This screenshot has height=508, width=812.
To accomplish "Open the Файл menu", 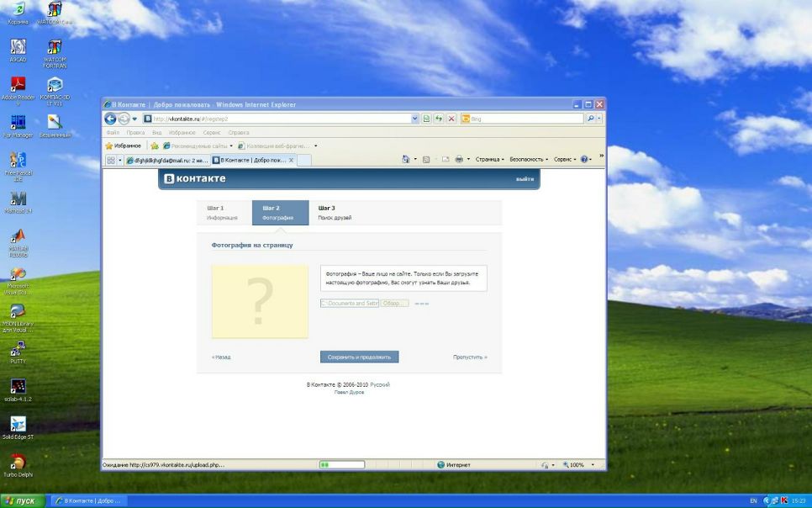I will [x=113, y=132].
